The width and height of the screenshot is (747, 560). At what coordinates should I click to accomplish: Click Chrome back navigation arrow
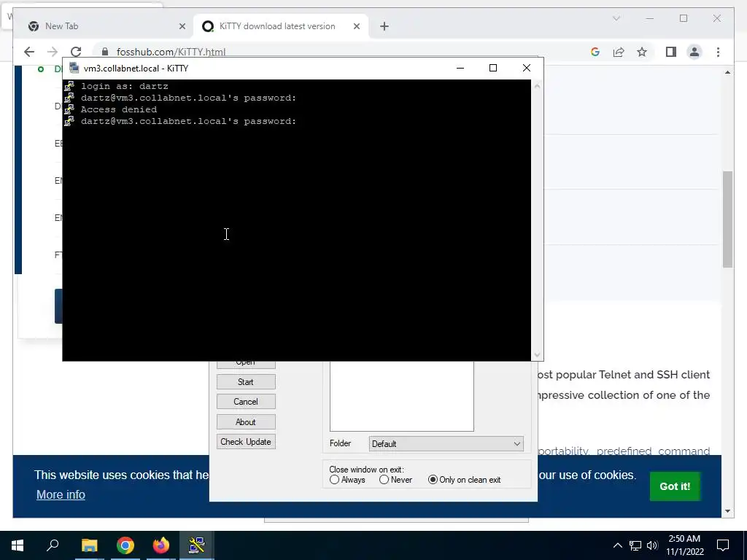tap(29, 52)
